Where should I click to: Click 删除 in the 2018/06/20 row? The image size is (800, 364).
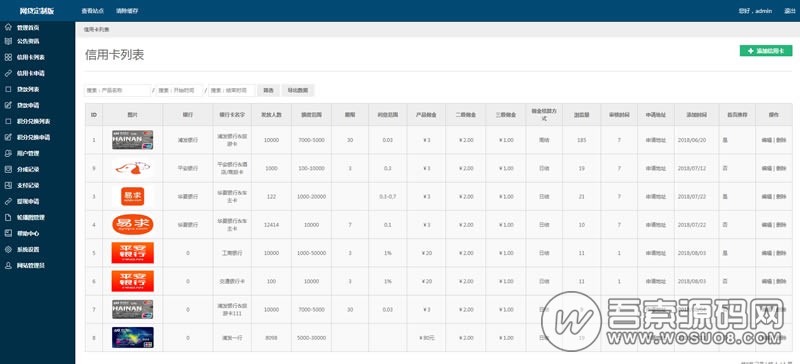point(781,140)
